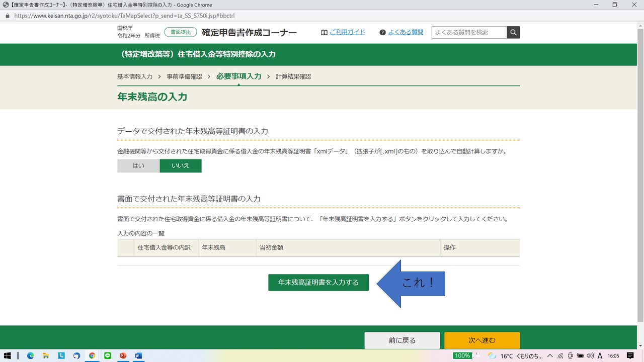Click the book icon beside ご利用ガイド

(x=324, y=32)
